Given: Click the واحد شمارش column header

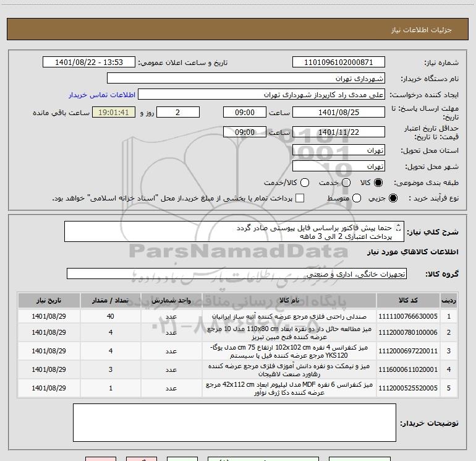Looking at the screenshot, I should tap(171, 300).
